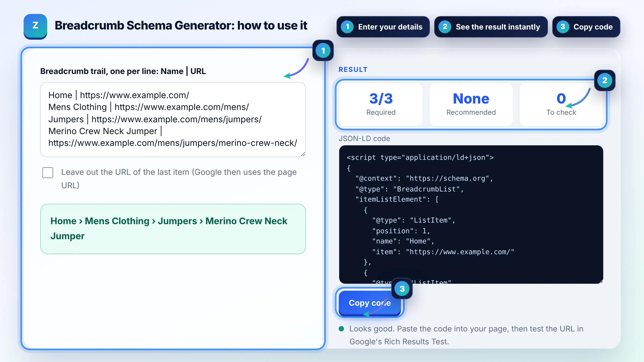Click the text area resize handle
Screen dimensions: 644x362
click(303, 154)
